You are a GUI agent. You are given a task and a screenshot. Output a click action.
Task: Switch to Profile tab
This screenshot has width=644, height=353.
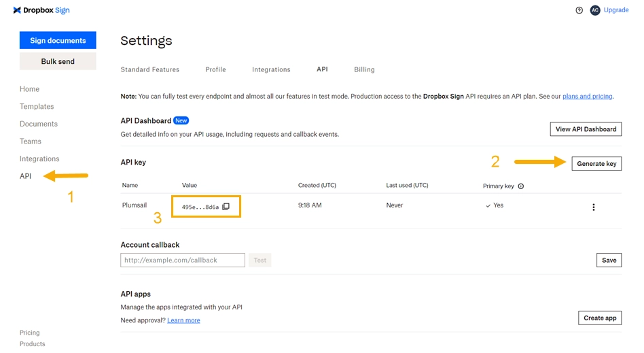point(215,69)
